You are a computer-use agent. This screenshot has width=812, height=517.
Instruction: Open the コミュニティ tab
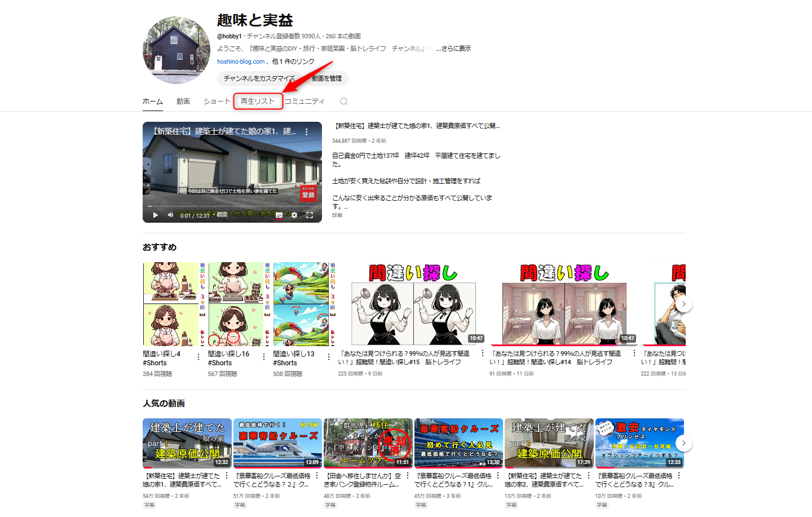click(304, 101)
